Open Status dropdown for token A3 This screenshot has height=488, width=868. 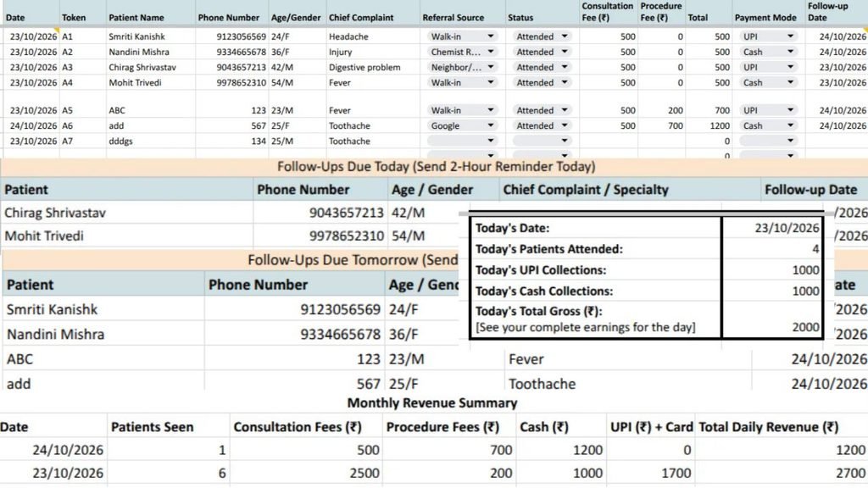(542, 68)
